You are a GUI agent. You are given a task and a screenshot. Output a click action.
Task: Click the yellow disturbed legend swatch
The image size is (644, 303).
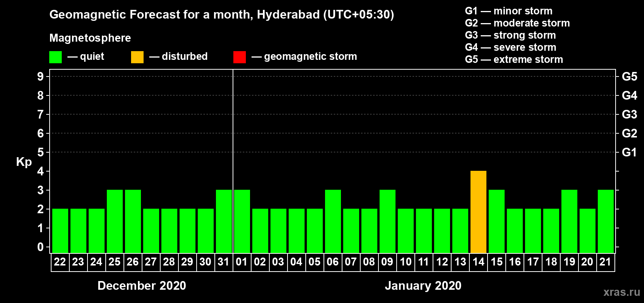pos(137,57)
